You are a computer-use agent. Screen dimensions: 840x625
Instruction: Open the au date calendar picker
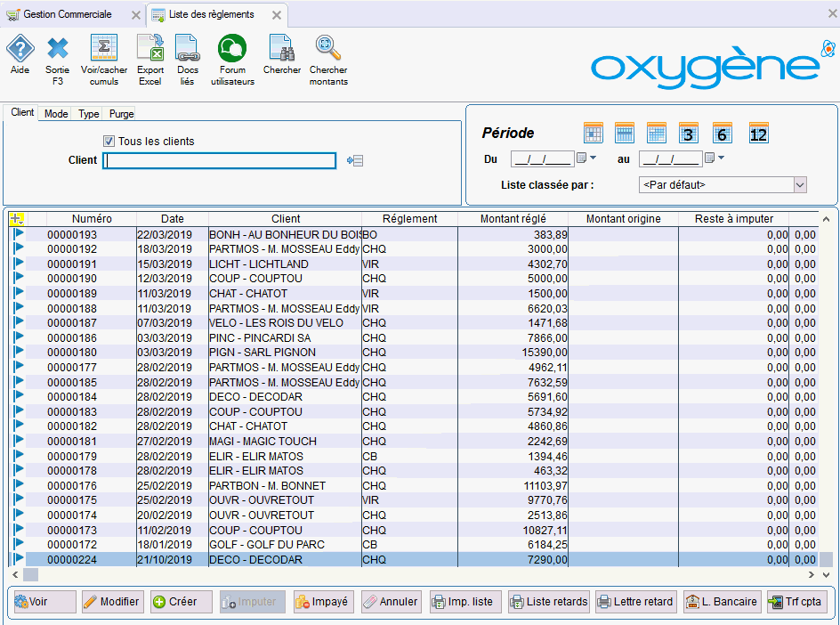pyautogui.click(x=715, y=158)
